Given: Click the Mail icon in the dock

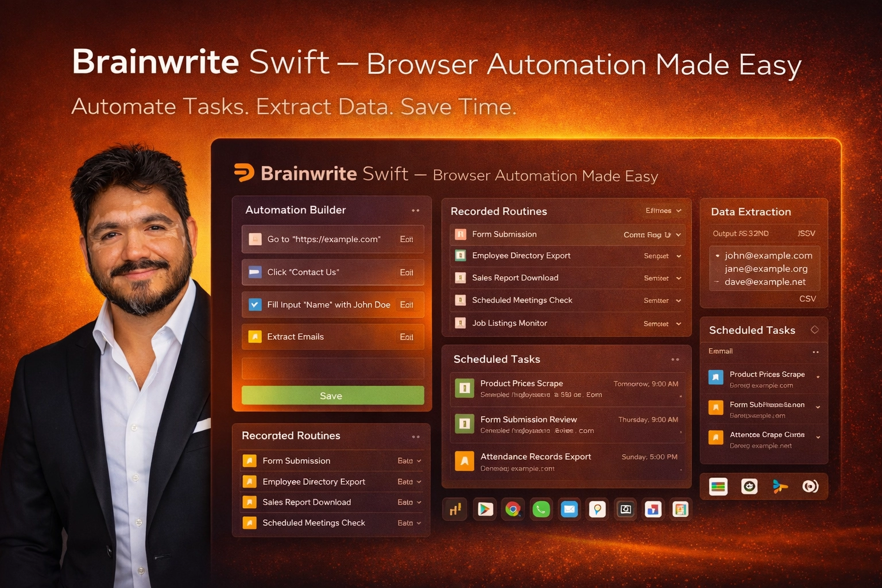Looking at the screenshot, I should pyautogui.click(x=569, y=509).
